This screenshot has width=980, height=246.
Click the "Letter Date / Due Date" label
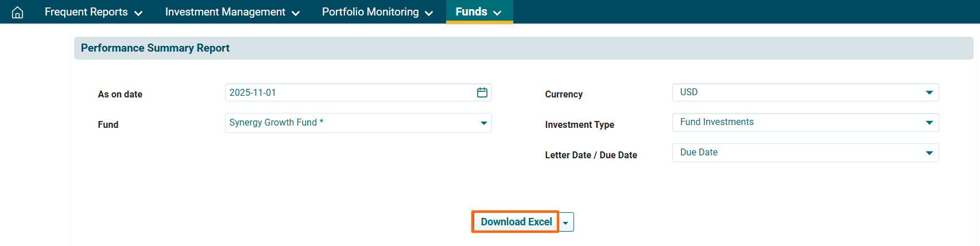(591, 155)
